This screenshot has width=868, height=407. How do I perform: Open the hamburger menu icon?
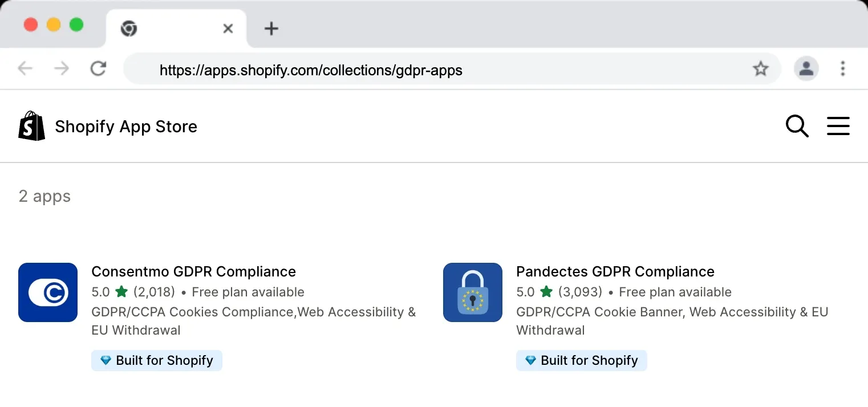(x=838, y=126)
